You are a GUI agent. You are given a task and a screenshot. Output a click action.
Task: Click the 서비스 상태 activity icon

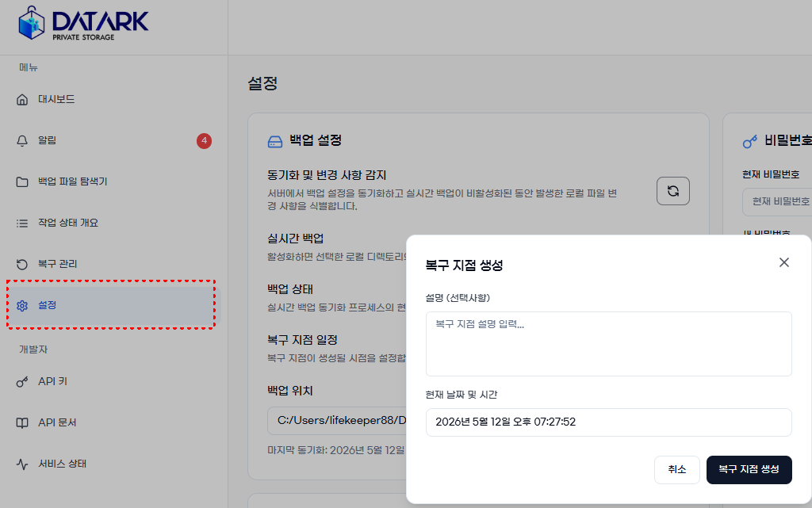tap(21, 464)
